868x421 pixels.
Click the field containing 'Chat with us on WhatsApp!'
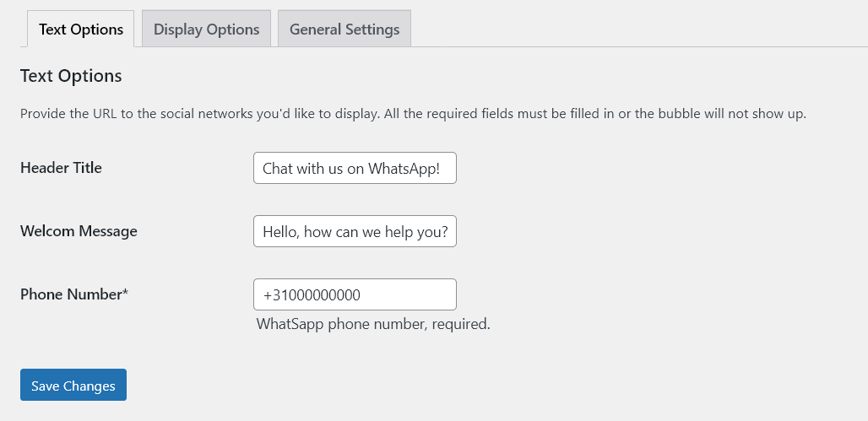355,168
